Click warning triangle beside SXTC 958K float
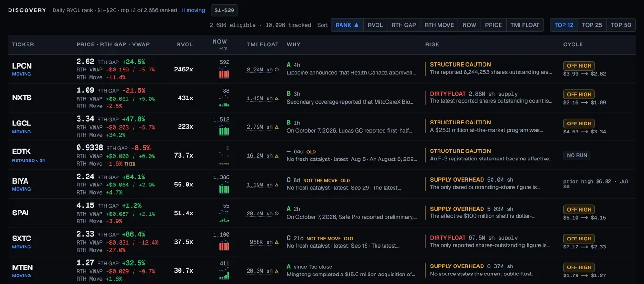The width and height of the screenshot is (644, 284). tap(277, 242)
